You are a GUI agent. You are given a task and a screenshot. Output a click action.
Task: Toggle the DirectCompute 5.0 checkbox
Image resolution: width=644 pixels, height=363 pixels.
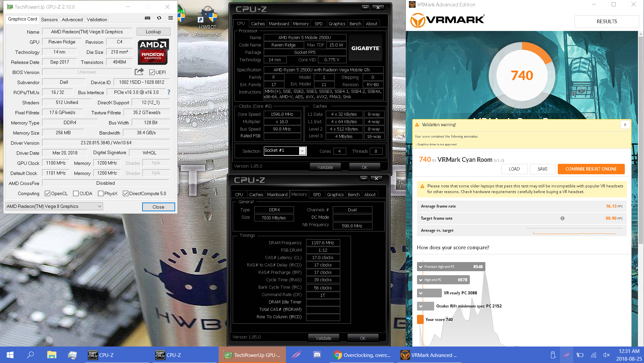tap(126, 193)
